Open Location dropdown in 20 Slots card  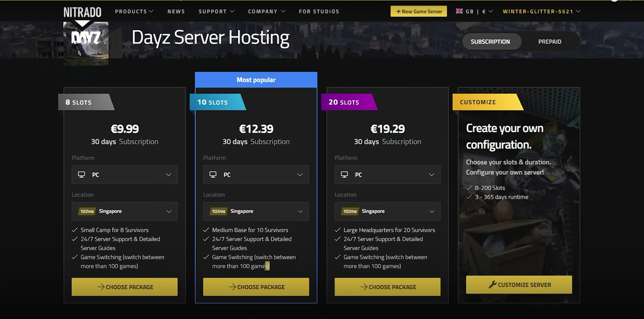click(388, 211)
